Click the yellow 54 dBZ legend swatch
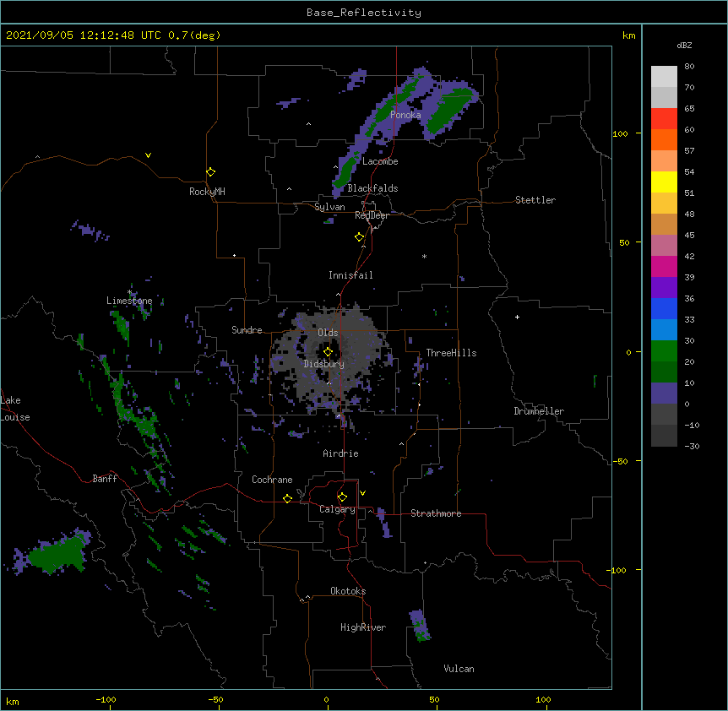 click(664, 182)
